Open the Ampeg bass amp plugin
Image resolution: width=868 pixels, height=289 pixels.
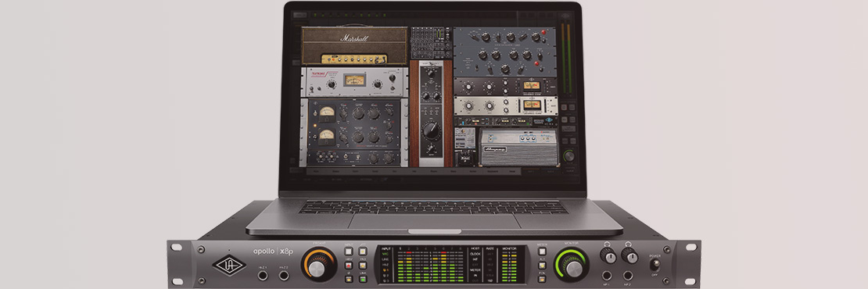518,148
